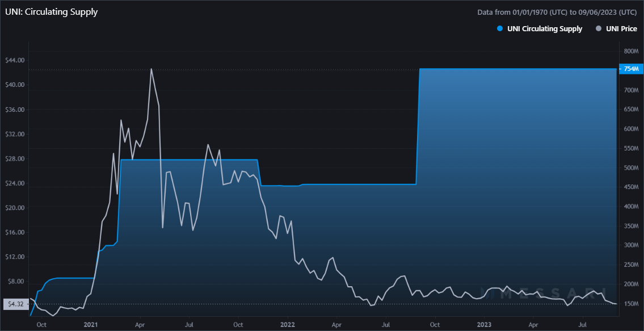Click the 550M supply axis label
Viewport: 644px width, 331px height.
pyautogui.click(x=632, y=148)
